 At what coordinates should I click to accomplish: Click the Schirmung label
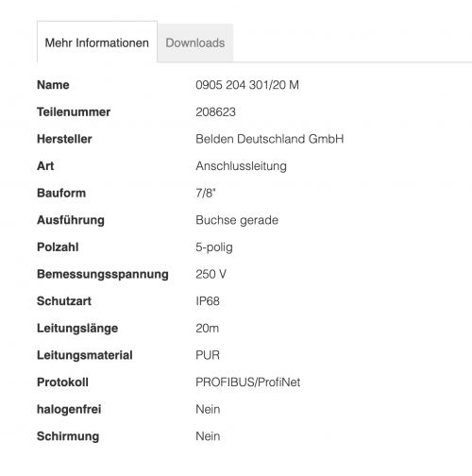[68, 436]
